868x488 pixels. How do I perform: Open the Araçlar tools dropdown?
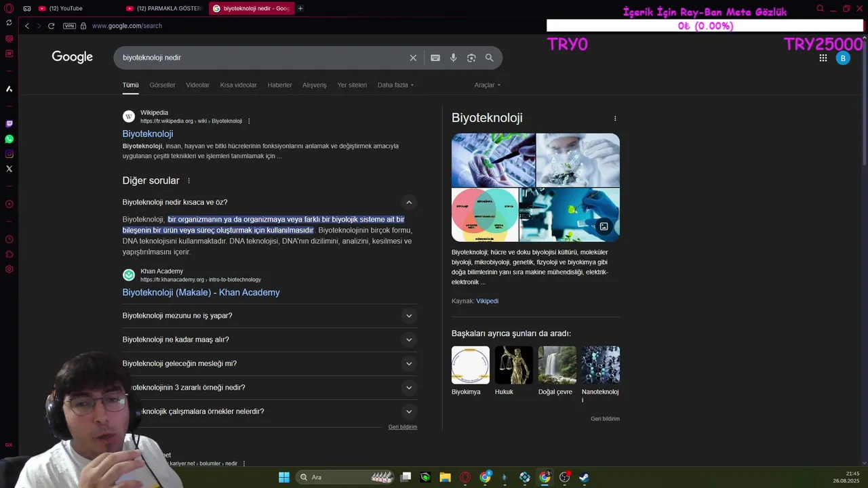click(488, 85)
